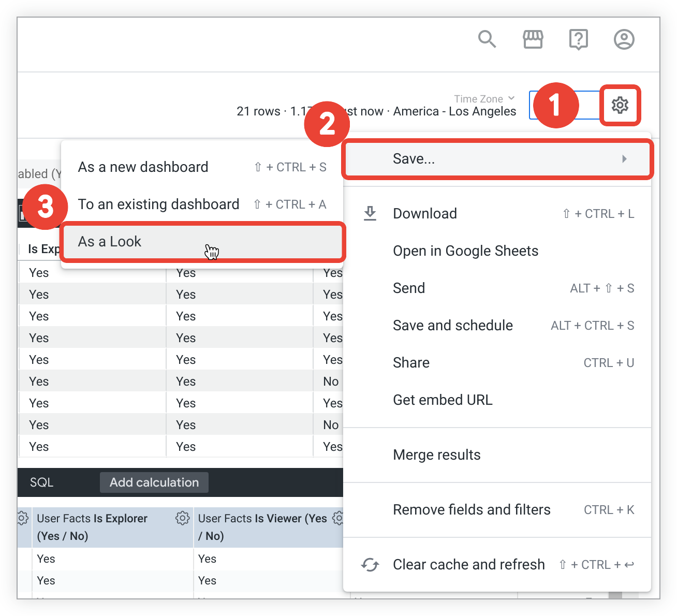This screenshot has height=616, width=677.
Task: Click the Clear cache refresh icon
Action: [x=370, y=564]
